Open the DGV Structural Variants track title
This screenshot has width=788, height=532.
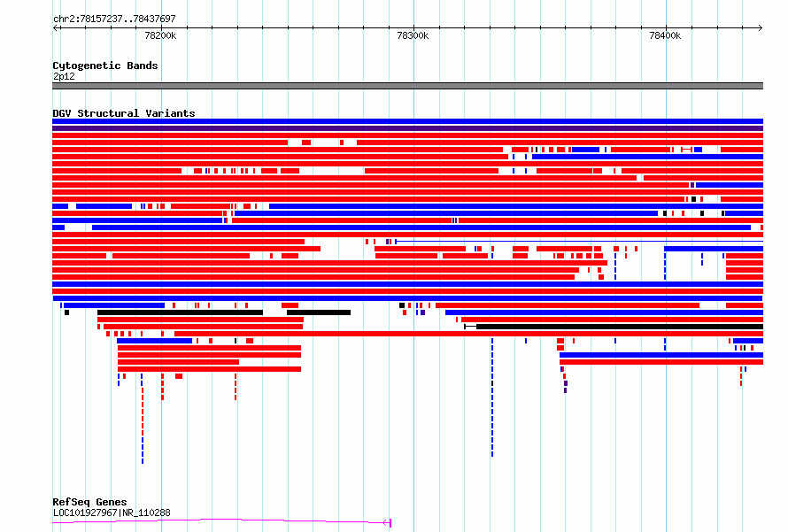tap(124, 113)
